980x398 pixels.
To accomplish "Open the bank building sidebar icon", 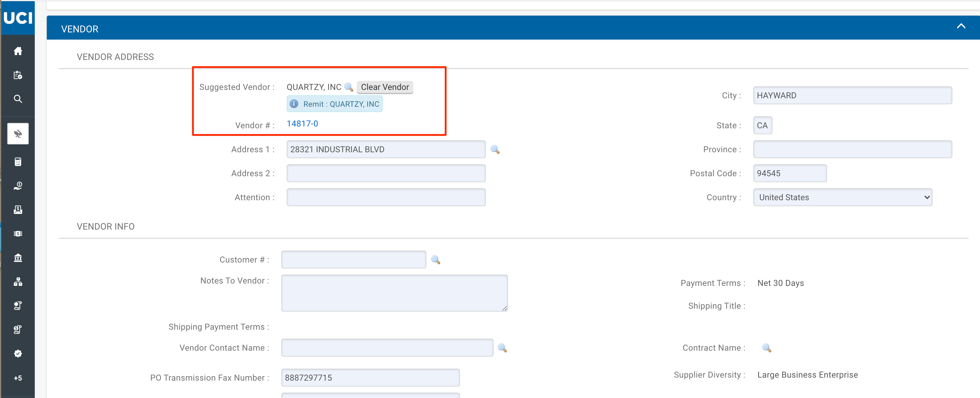I will [x=18, y=258].
